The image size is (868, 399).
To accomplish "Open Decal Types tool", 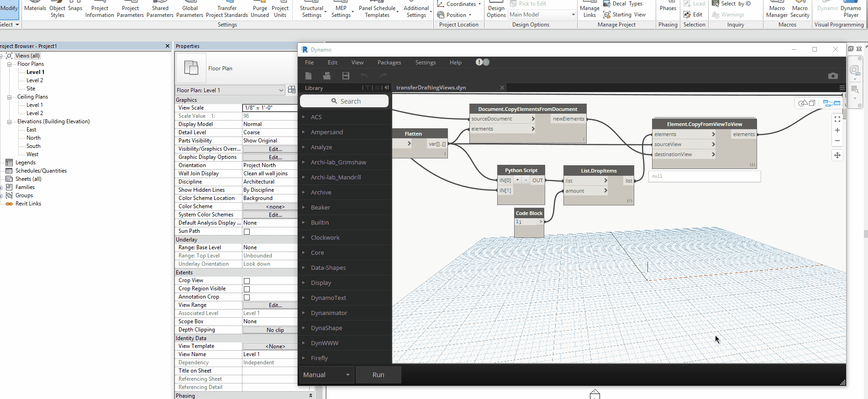I will point(623,4).
